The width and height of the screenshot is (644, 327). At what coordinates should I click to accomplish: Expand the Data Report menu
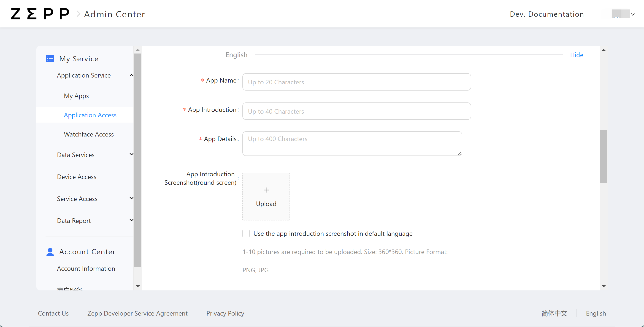click(131, 220)
